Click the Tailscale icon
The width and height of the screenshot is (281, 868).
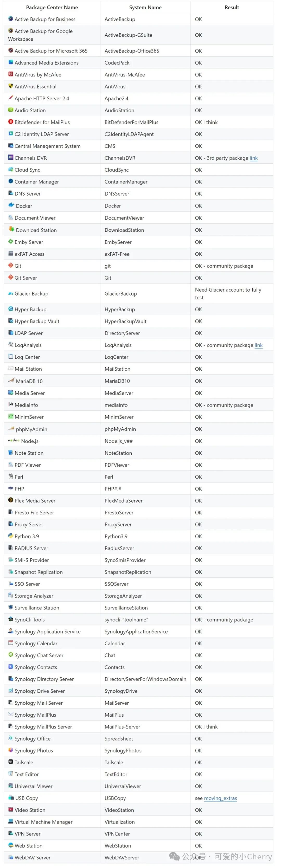[11, 762]
